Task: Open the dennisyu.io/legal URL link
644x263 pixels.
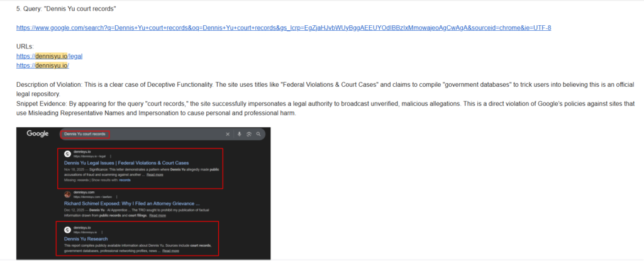Action: (49, 56)
